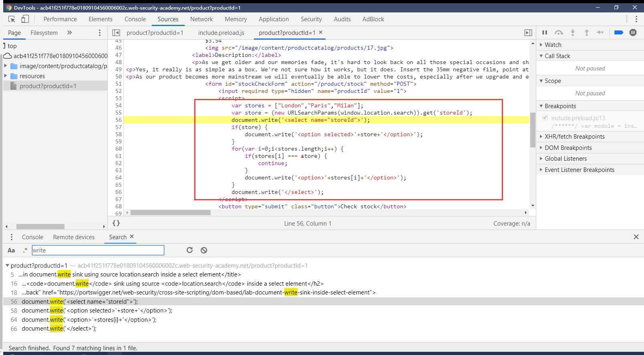Open the Network tab

coord(201,19)
